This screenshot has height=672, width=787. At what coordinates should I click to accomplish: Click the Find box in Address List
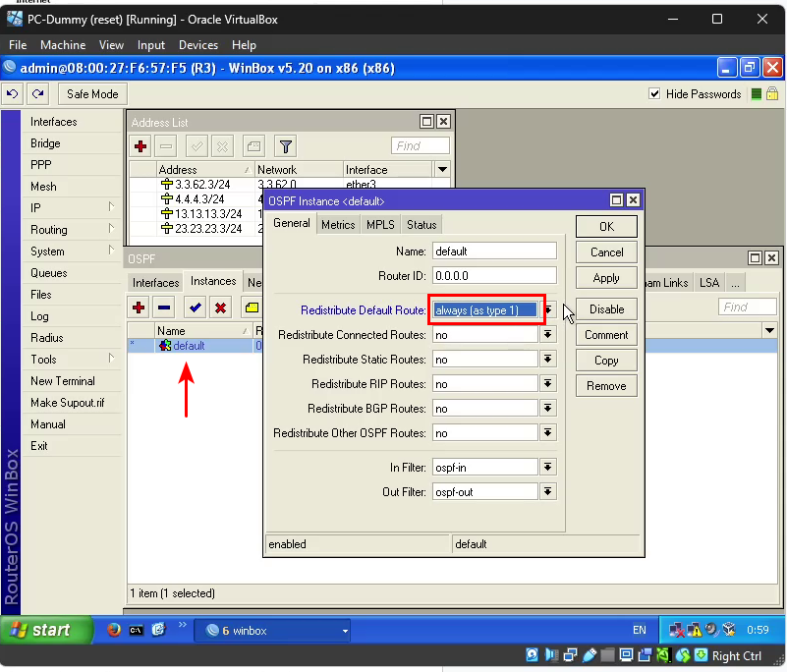421,146
